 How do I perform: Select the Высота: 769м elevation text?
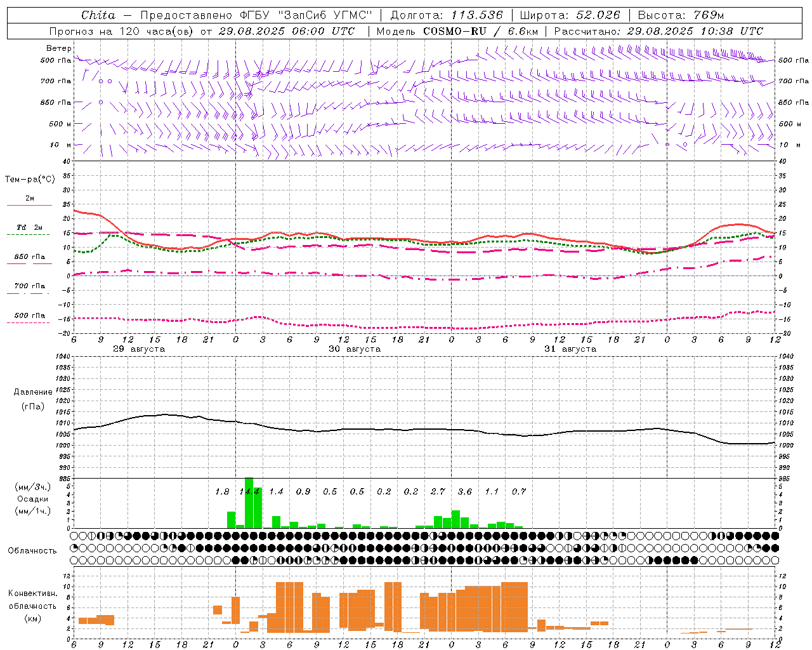[681, 15]
